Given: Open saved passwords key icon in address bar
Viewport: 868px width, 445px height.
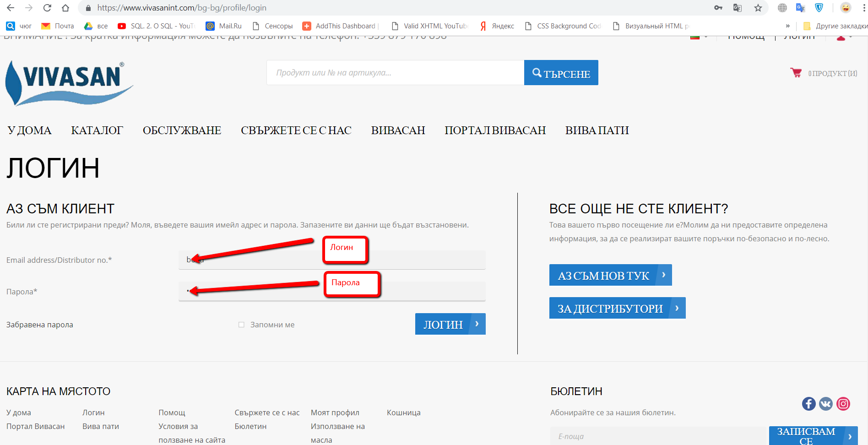Looking at the screenshot, I should (718, 8).
